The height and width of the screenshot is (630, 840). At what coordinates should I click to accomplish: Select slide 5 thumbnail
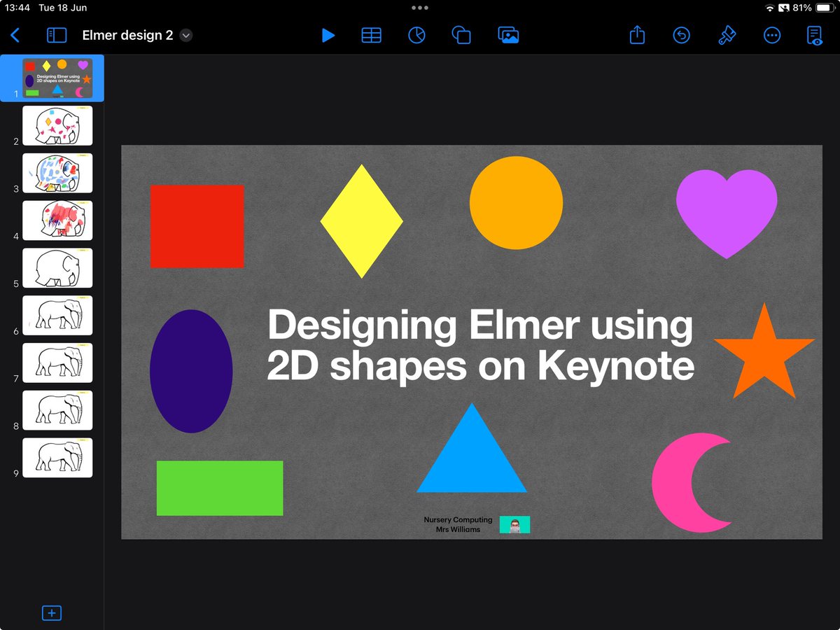57,268
